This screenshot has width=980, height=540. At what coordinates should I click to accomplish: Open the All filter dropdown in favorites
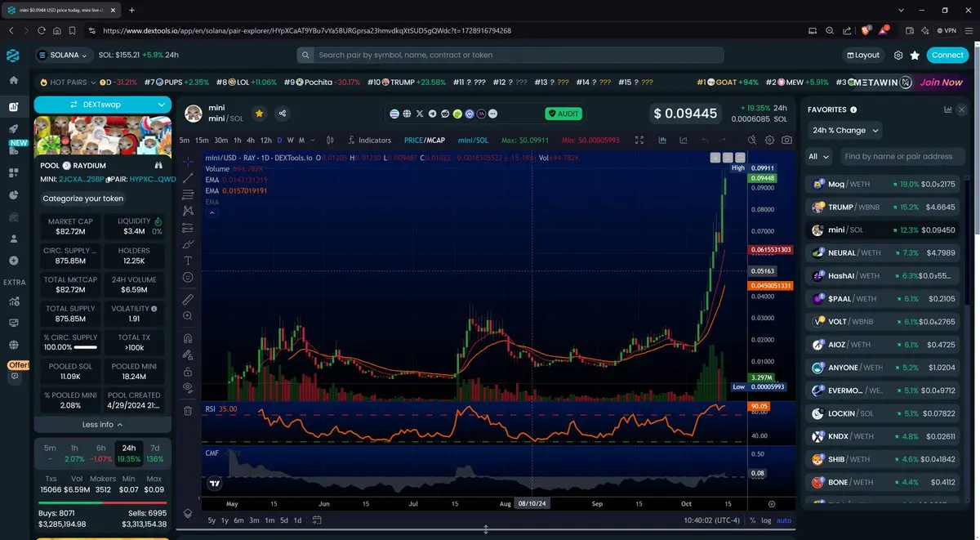(819, 156)
